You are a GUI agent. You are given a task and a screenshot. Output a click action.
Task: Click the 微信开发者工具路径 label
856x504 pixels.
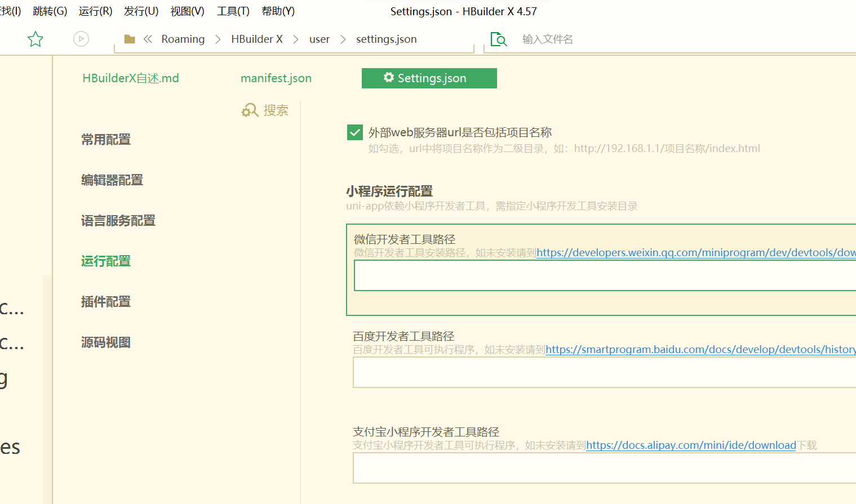pos(405,239)
